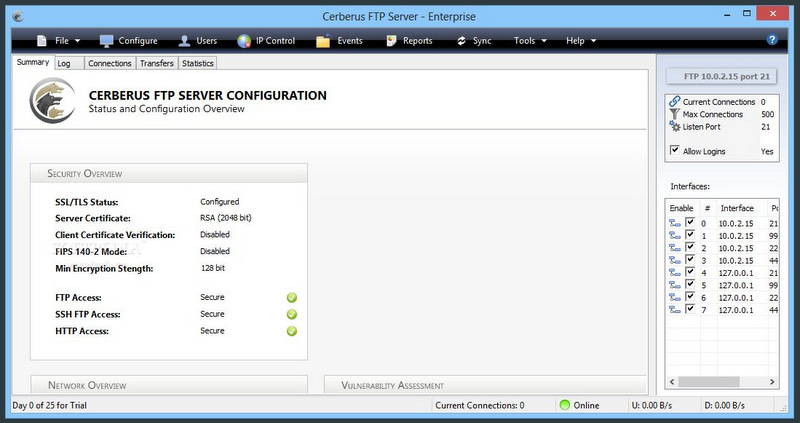Click the FTP 10.0.2.15 port 21 button
800x423 pixels.
point(721,77)
